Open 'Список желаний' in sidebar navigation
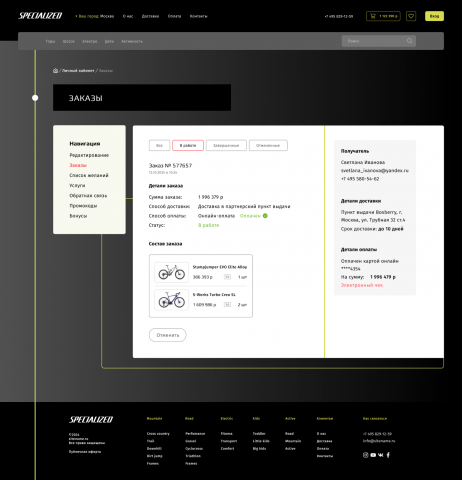Image resolution: width=462 pixels, height=480 pixels. pos(89,175)
